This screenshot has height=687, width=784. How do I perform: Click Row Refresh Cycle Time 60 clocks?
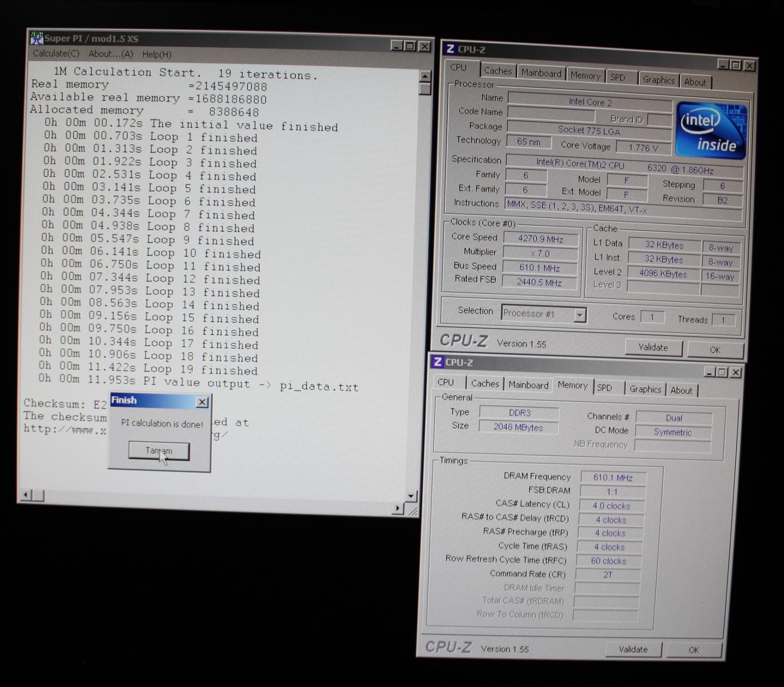click(608, 561)
